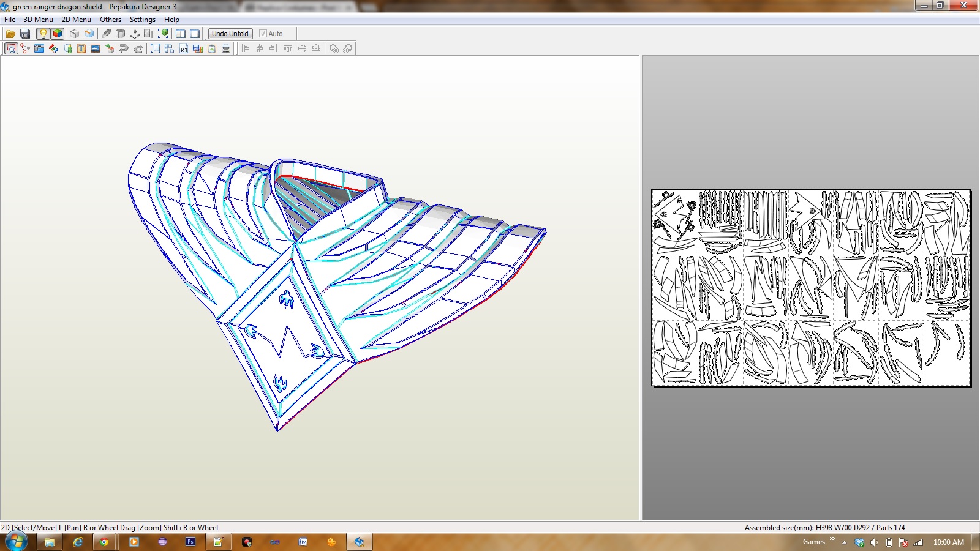980x551 pixels.
Task: Click the align right icon
Action: 274,48
